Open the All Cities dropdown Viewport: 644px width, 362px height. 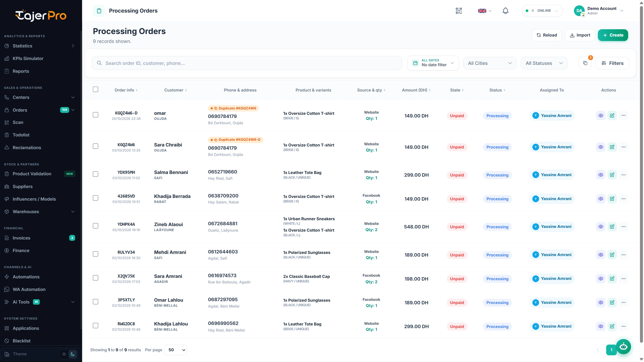click(x=490, y=63)
